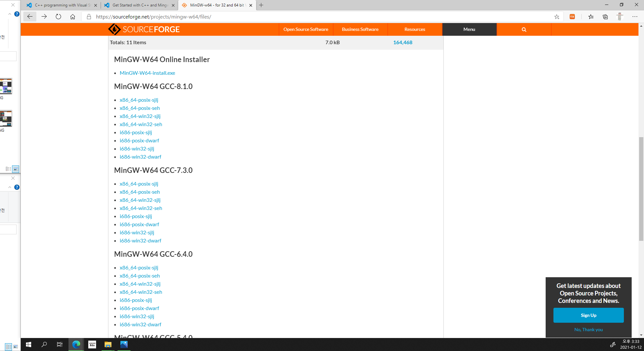Open the SourceForge Menu dropdown

pyautogui.click(x=469, y=29)
